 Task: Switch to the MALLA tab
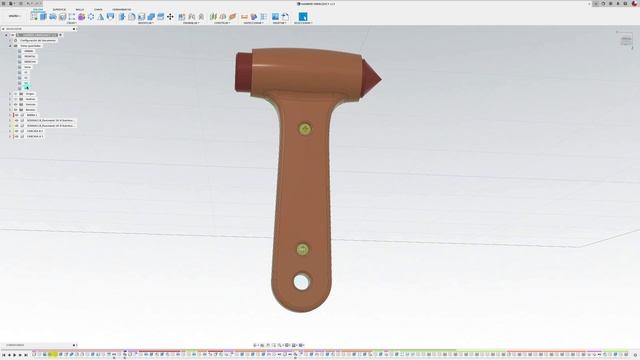(80, 9)
